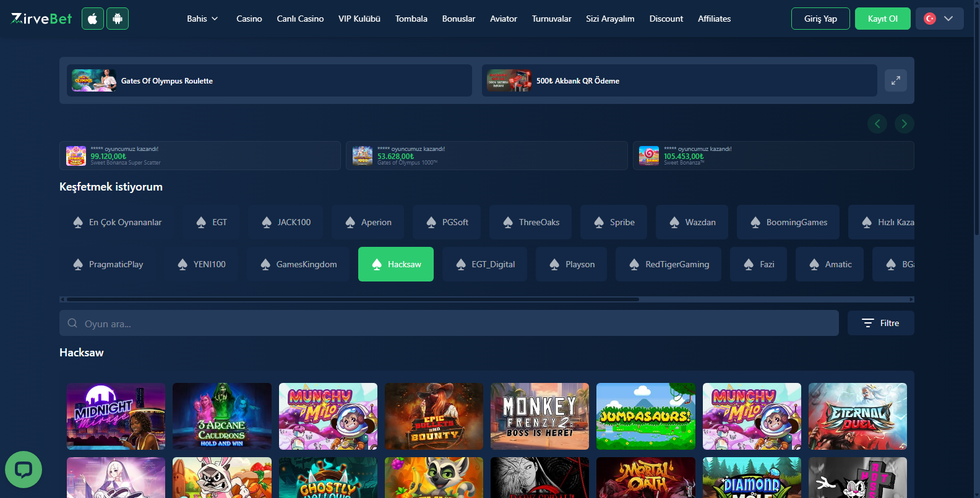Open the 500₺ Akbank QR Ödeme banner
Screen dimensions: 980x498
679,80
